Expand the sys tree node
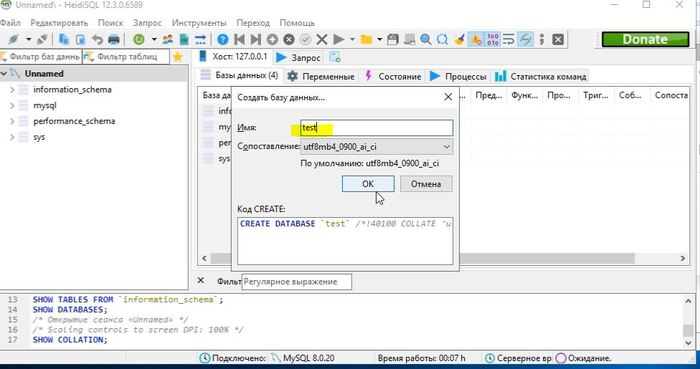The width and height of the screenshot is (700, 369). click(12, 137)
